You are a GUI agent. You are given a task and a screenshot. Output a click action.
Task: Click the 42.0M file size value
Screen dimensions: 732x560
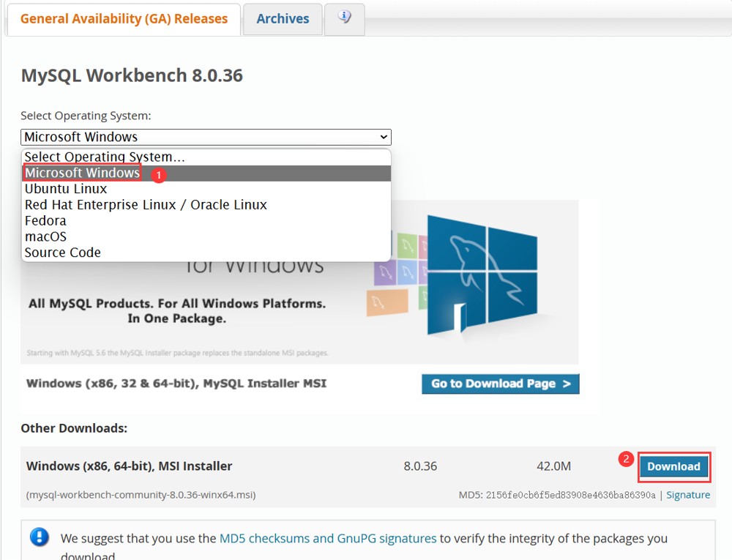pyautogui.click(x=553, y=466)
